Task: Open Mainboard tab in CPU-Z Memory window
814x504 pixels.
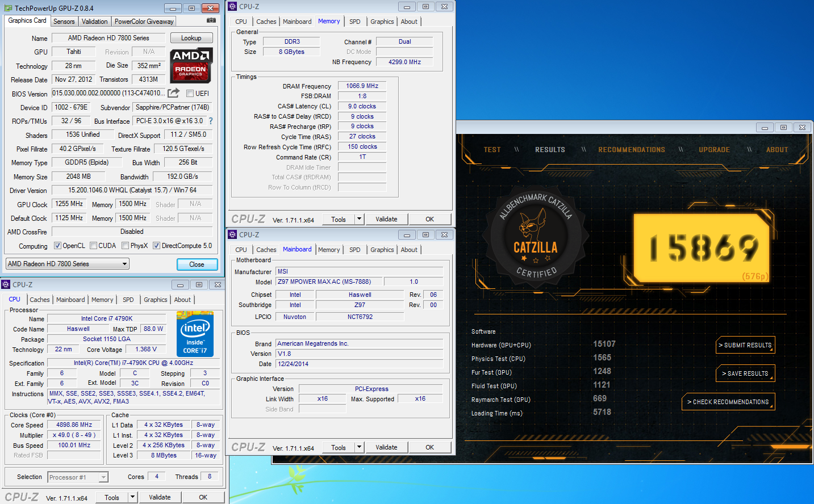Action: [297, 22]
